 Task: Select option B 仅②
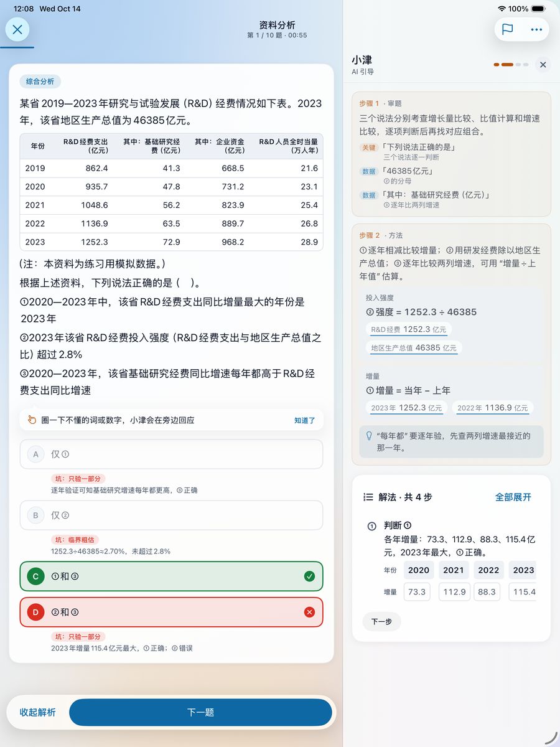[x=171, y=515]
